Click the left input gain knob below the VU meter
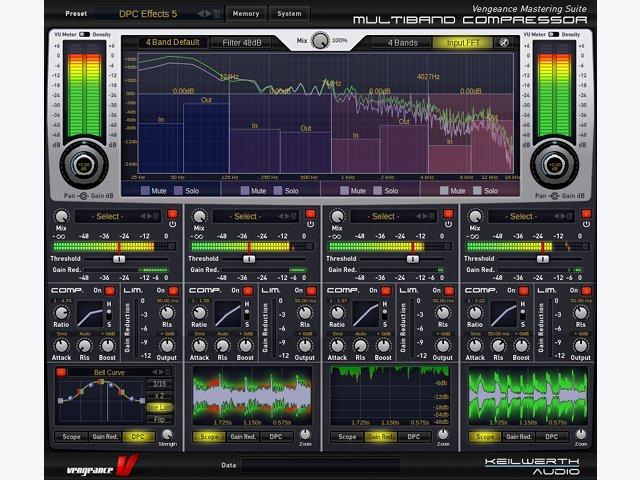Image resolution: width=640 pixels, height=480 pixels. pyautogui.click(x=84, y=165)
